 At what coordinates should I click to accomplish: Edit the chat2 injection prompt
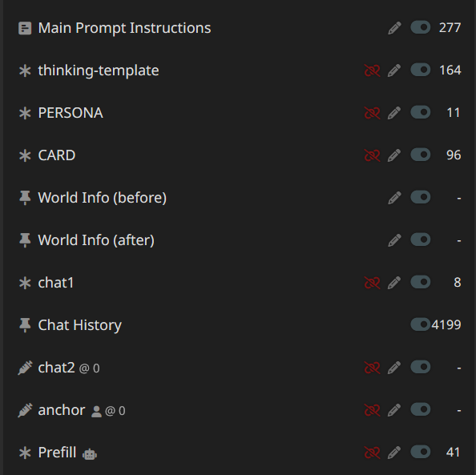point(394,368)
